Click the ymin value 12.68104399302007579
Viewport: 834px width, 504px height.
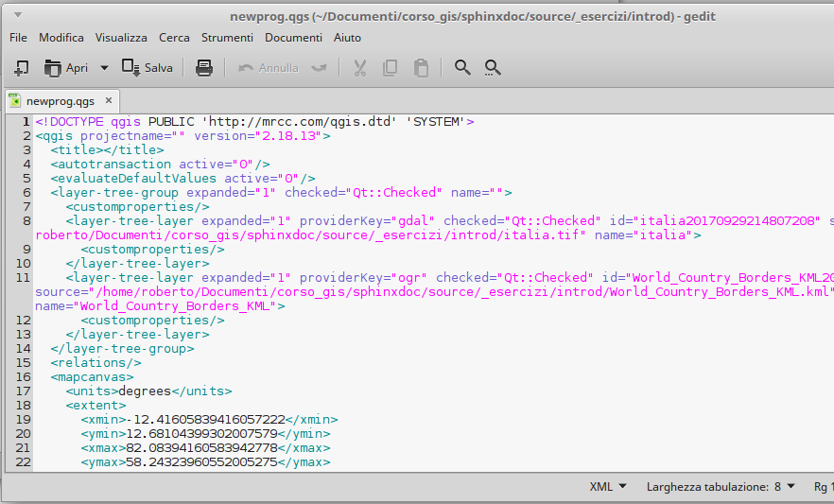(201, 434)
